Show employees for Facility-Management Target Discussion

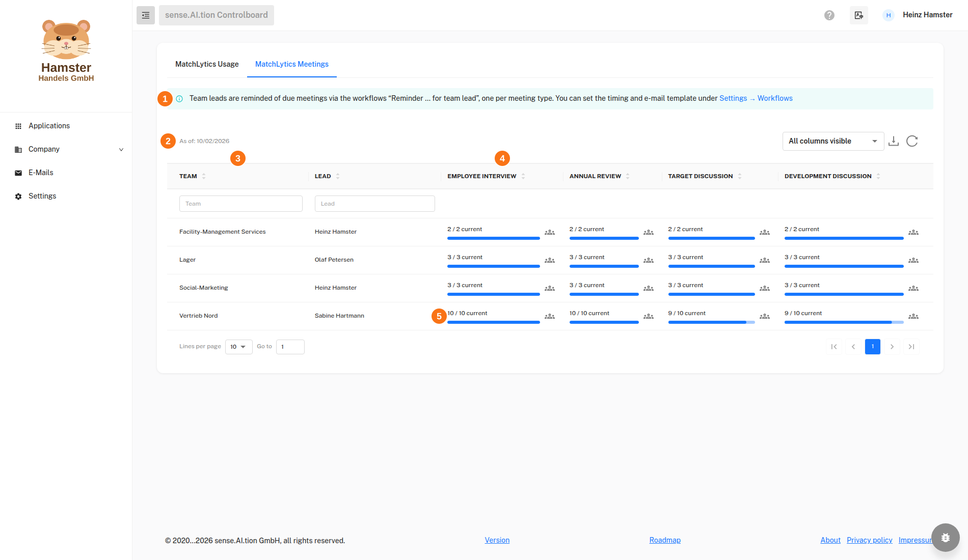point(765,233)
